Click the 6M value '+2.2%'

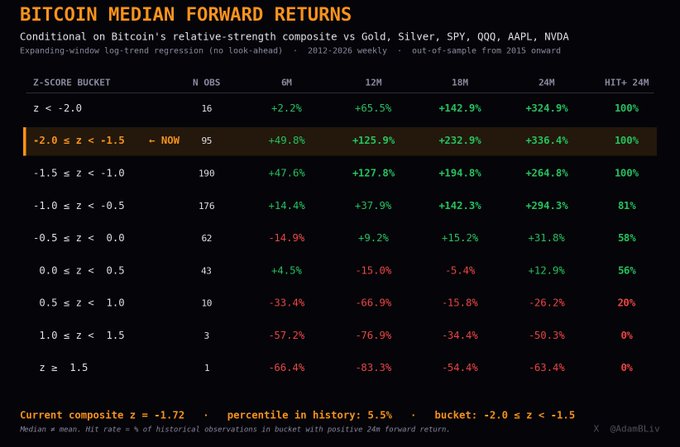point(287,108)
